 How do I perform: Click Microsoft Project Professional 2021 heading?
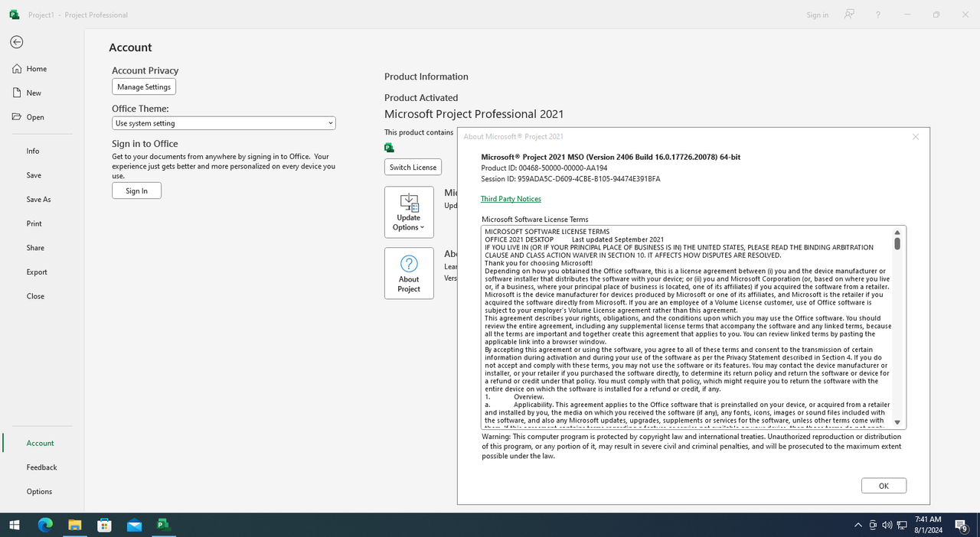(x=474, y=114)
